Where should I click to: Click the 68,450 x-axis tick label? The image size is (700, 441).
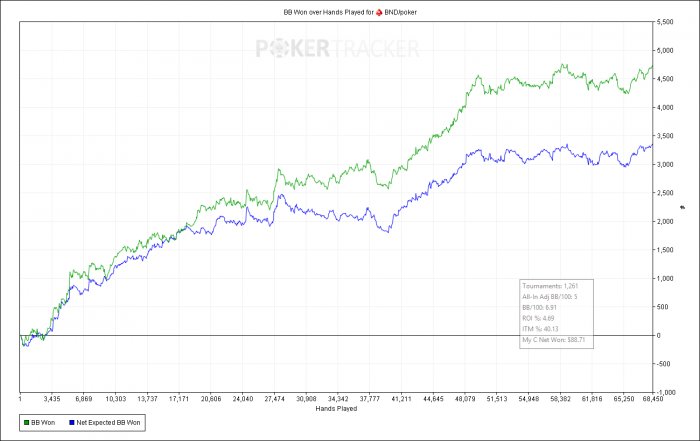(x=653, y=399)
